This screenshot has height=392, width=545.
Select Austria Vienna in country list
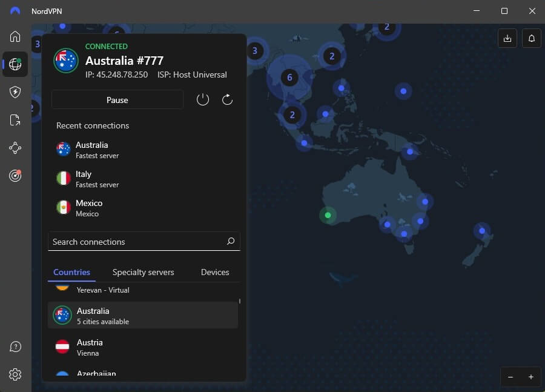pos(143,347)
